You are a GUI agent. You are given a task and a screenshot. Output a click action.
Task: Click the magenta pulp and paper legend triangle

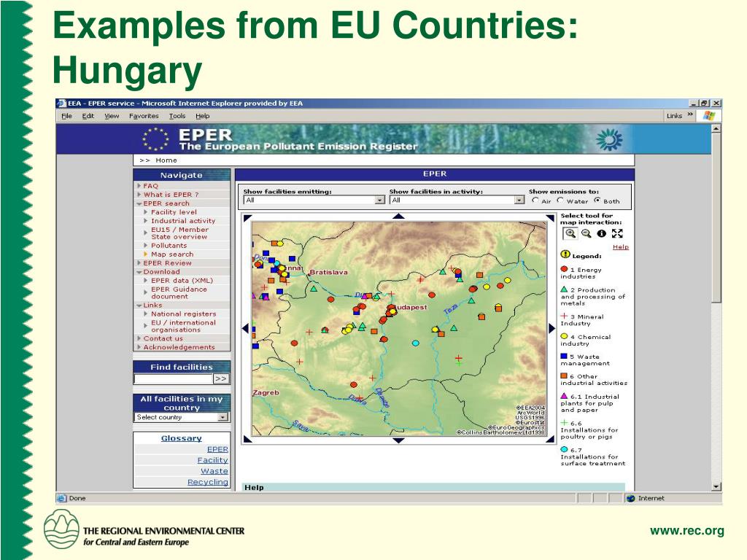tap(565, 396)
